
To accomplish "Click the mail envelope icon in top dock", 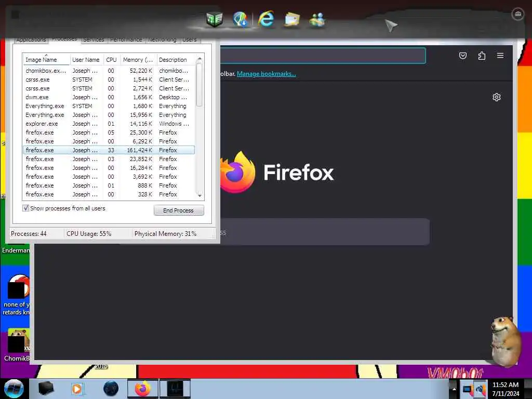I will point(292,19).
